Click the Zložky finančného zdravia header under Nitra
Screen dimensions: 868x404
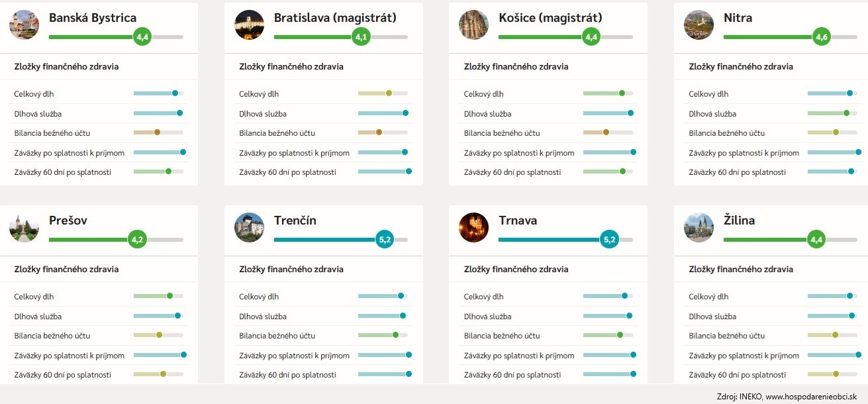coord(741,67)
